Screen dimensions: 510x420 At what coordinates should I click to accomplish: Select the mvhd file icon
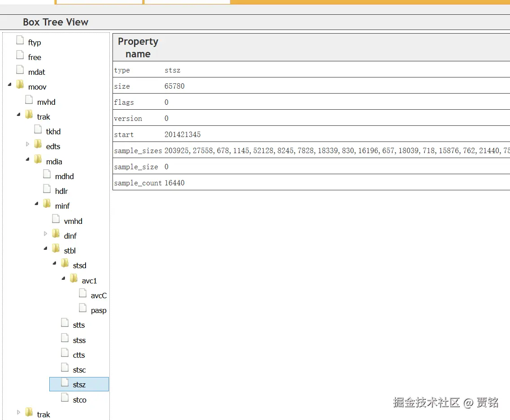pos(29,100)
